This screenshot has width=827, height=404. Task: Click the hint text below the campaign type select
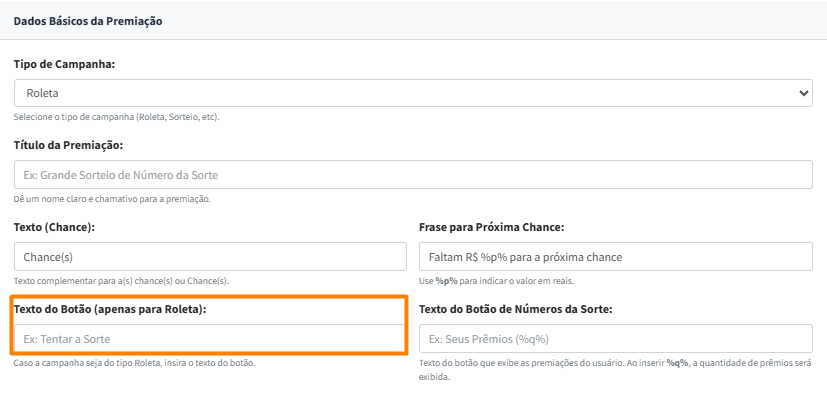pyautogui.click(x=116, y=117)
